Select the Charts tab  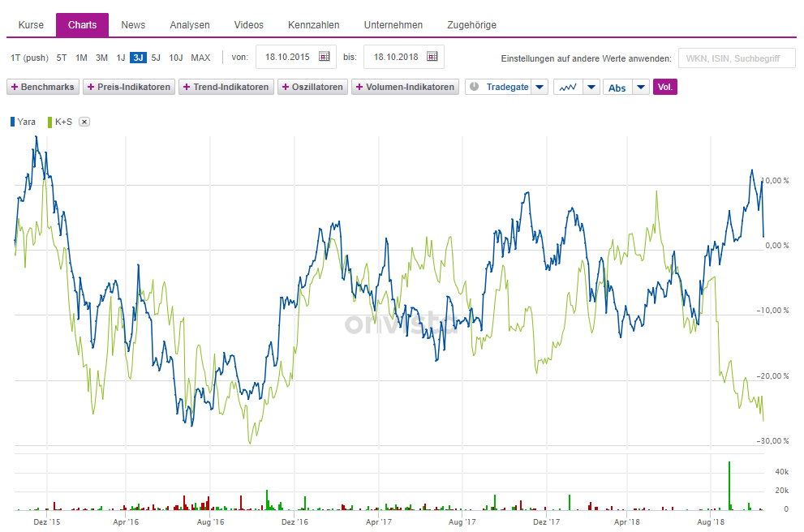tap(82, 24)
